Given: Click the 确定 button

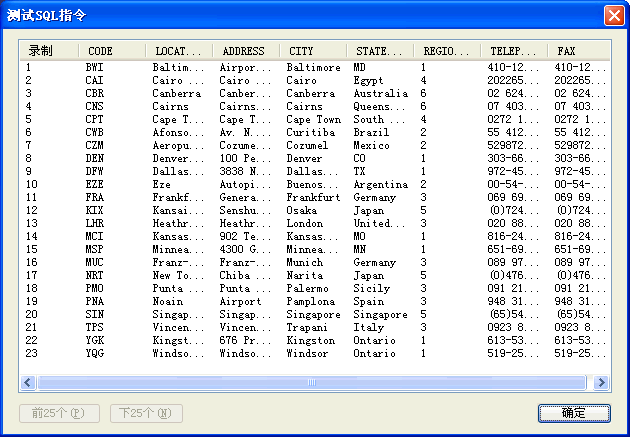Looking at the screenshot, I should 574,413.
